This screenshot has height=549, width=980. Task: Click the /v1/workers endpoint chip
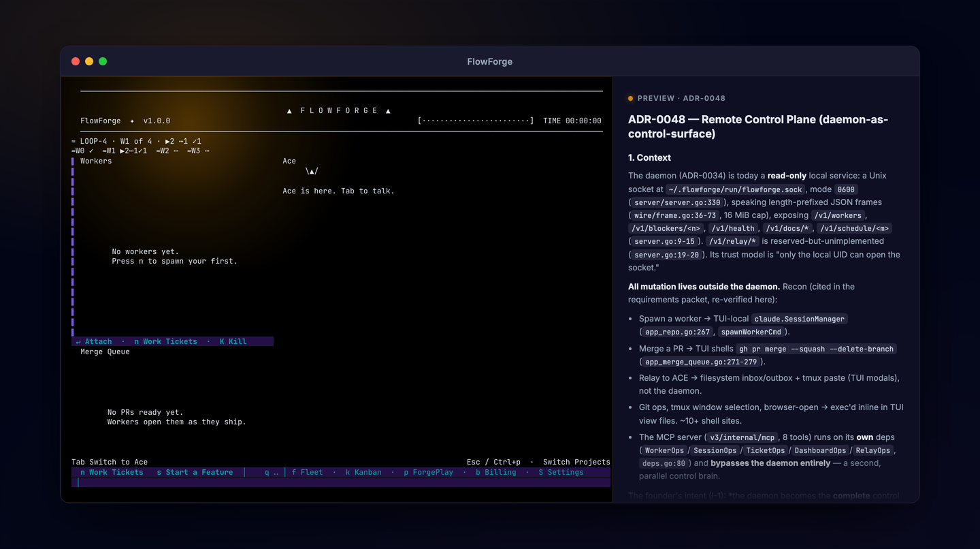(836, 215)
